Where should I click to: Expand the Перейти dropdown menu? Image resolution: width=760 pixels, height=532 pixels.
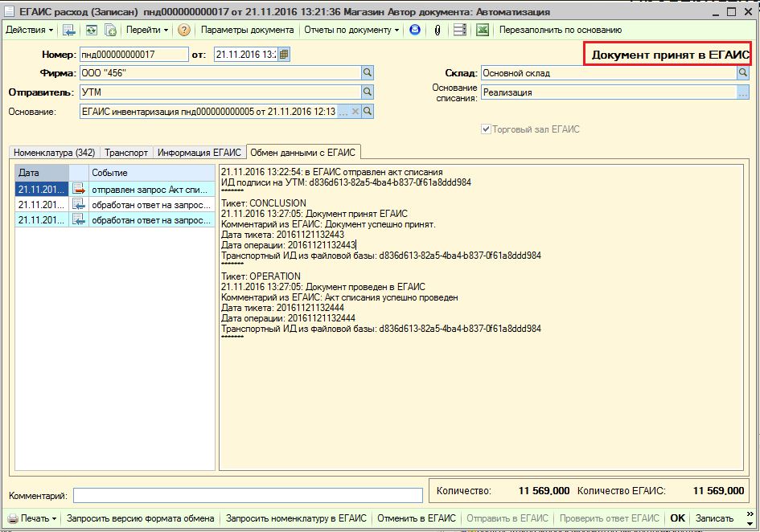point(147,30)
